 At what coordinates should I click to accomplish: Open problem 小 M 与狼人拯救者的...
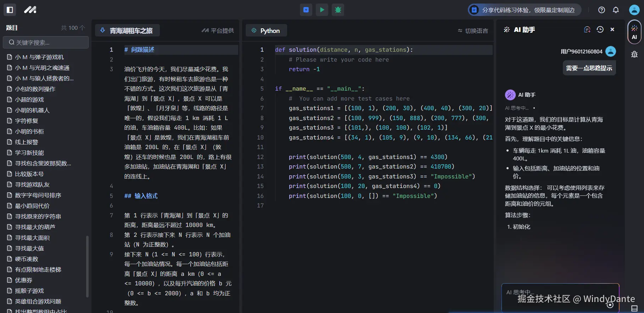[x=44, y=78]
